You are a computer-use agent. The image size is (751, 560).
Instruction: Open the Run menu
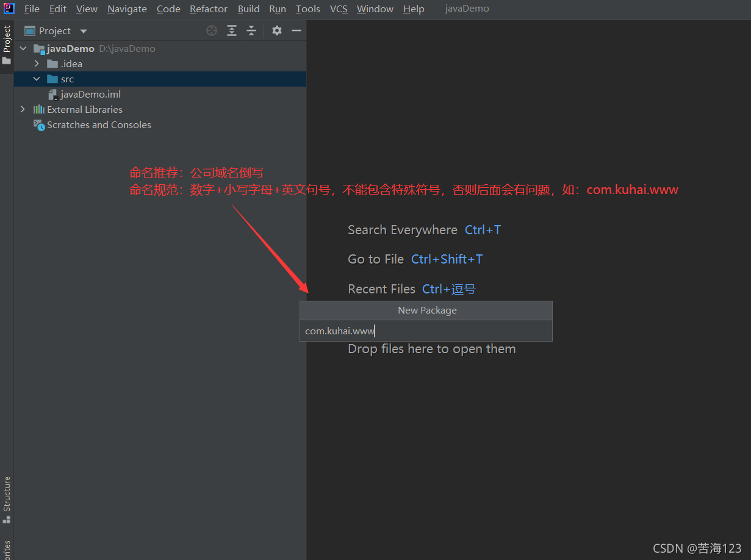(278, 9)
